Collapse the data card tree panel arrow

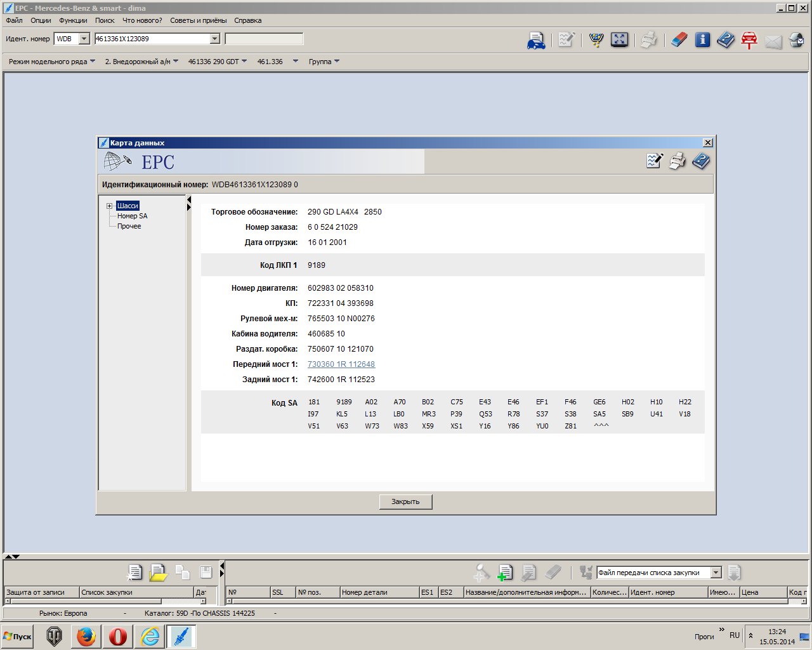tap(188, 199)
